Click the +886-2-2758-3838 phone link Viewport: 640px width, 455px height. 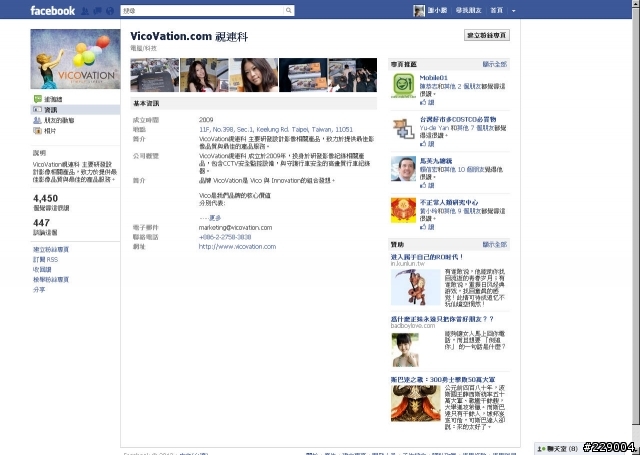pos(225,237)
